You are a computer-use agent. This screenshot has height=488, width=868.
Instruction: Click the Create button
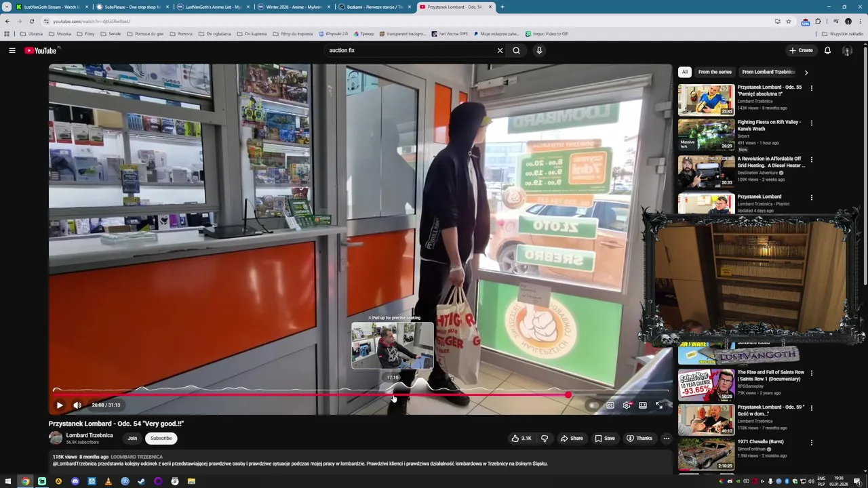(x=801, y=50)
